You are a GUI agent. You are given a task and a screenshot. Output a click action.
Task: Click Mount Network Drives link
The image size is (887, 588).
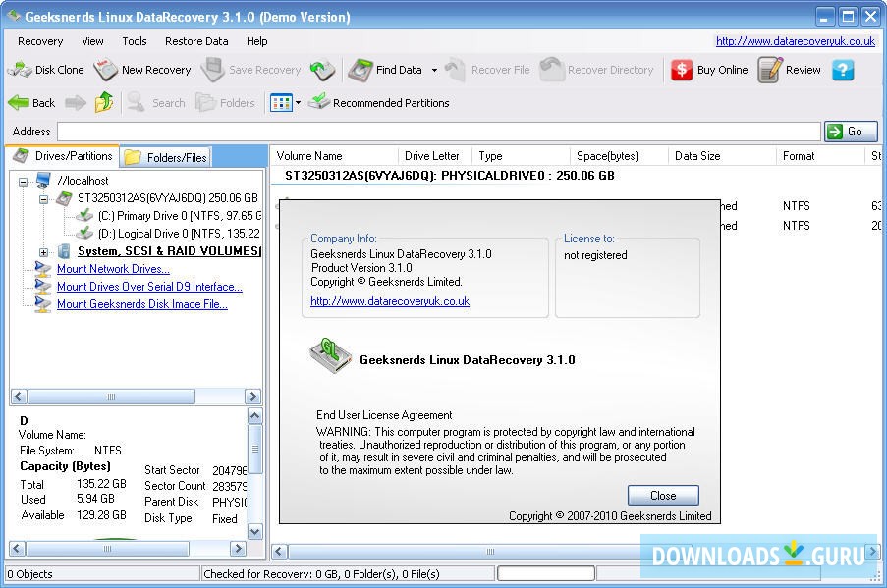[x=112, y=268]
